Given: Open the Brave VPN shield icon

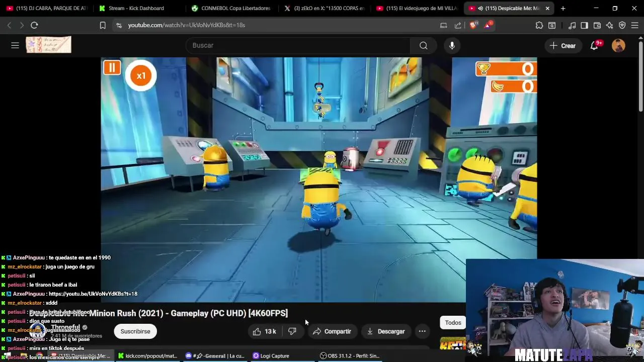Looking at the screenshot, I should pos(622,25).
